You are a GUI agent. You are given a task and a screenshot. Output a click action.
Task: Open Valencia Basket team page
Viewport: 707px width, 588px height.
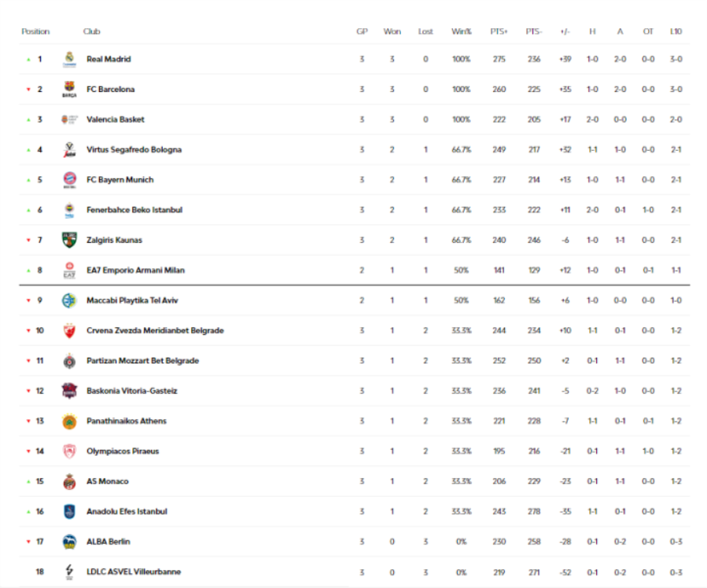coord(116,119)
